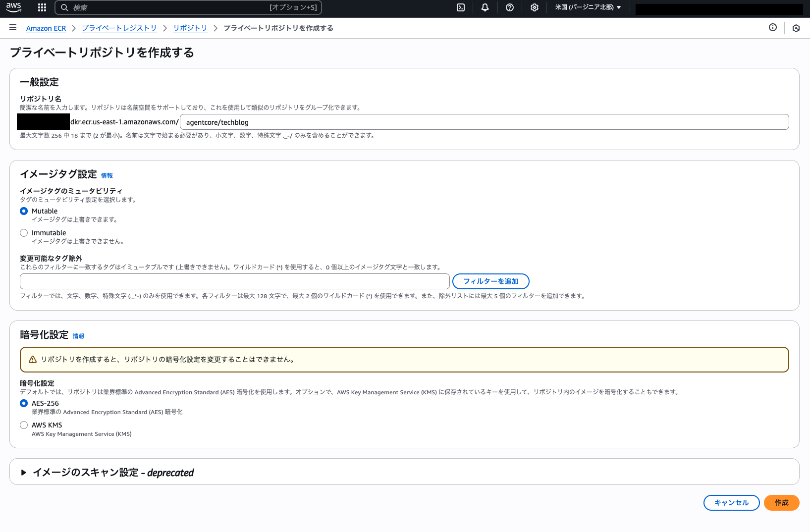
Task: Click the dkr.ecr.us-east-1.amazonaws.com/ prefix text
Action: (124, 122)
